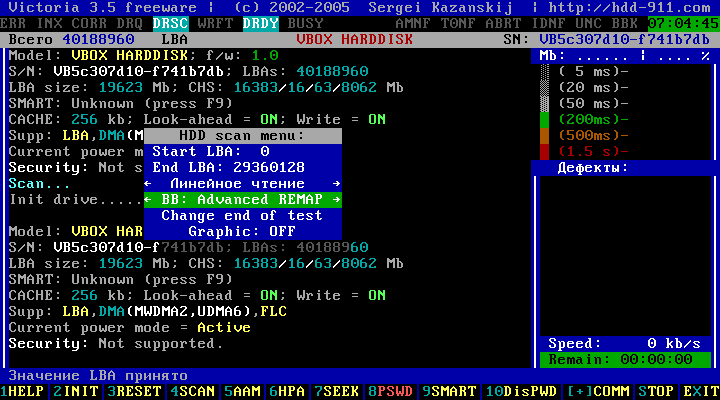The height and width of the screenshot is (400, 720).
Task: Click the 10DisPWD function key
Action: click(521, 391)
